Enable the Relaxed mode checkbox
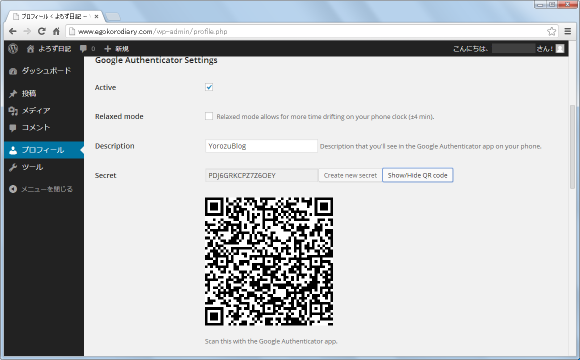This screenshot has width=580, height=360. click(209, 116)
